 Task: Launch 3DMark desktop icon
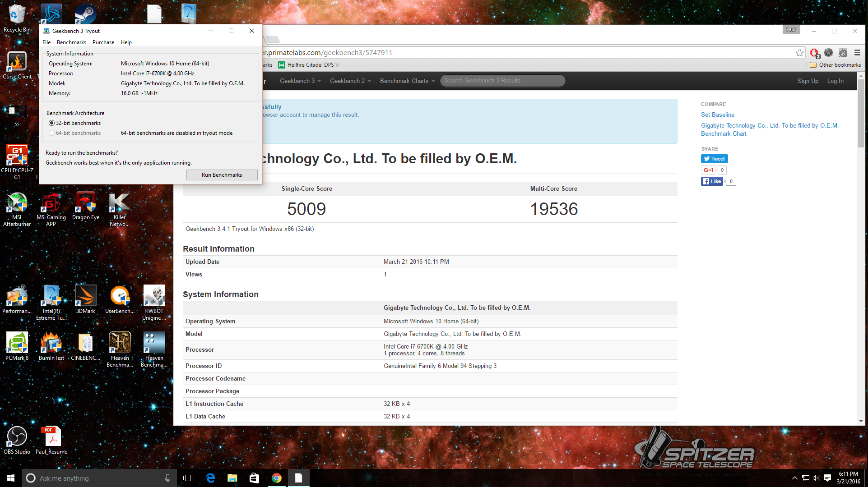pyautogui.click(x=85, y=299)
